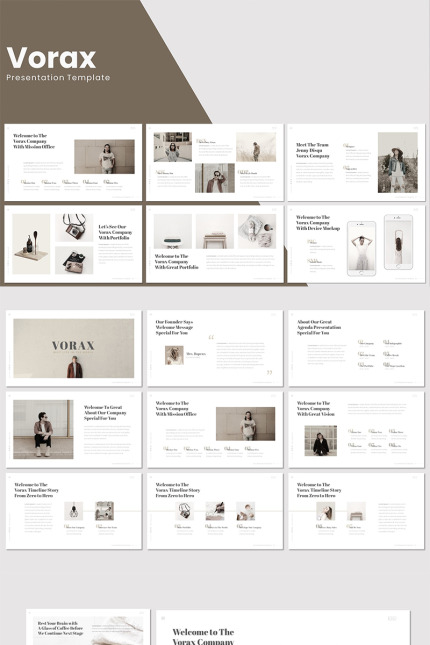The height and width of the screenshot is (645, 430).
Task: Click the woman in hat and denim jacket photo
Action: 397,162
